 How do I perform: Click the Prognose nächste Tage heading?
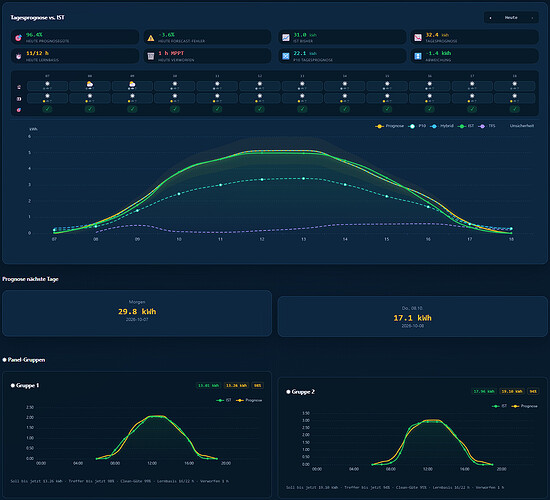[31, 279]
